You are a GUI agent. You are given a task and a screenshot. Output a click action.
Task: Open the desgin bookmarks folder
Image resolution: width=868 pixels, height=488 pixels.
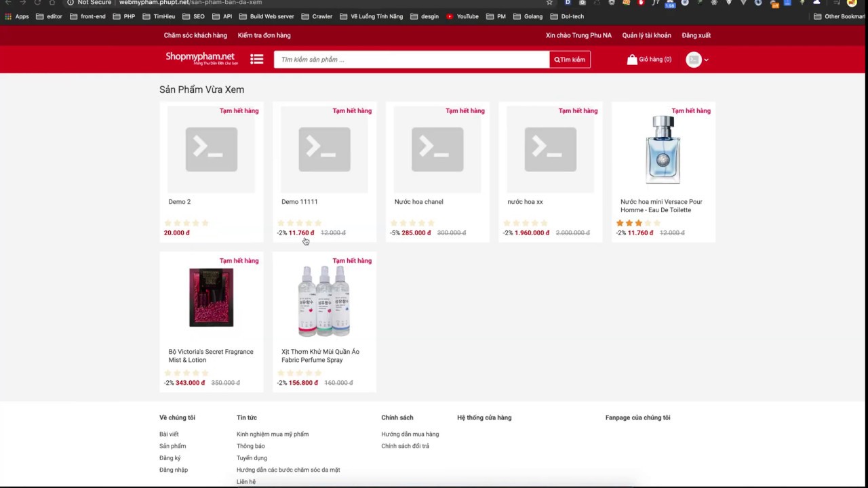[425, 16]
